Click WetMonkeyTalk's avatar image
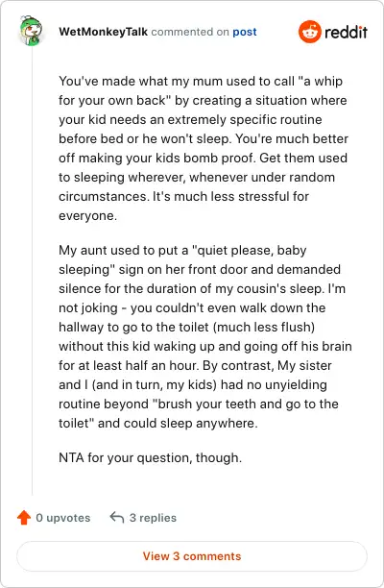The width and height of the screenshot is (384, 588). [31, 31]
